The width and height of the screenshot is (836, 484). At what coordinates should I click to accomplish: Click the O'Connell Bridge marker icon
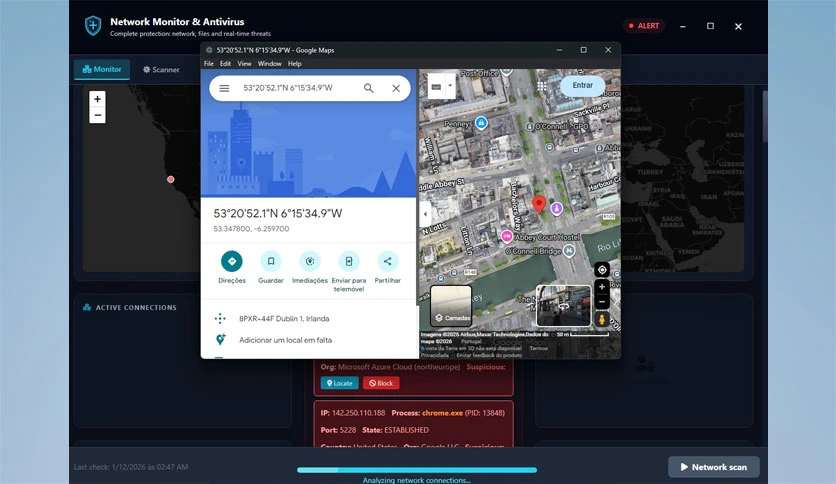tap(569, 250)
